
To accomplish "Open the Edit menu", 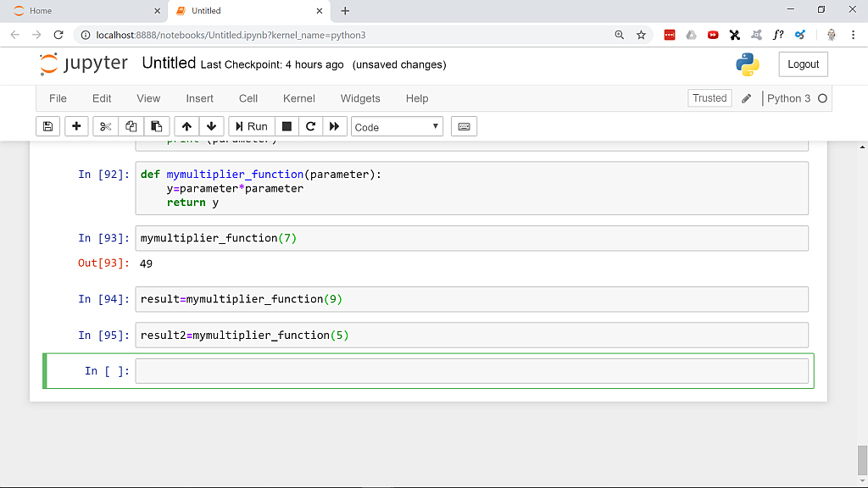I will coord(102,98).
